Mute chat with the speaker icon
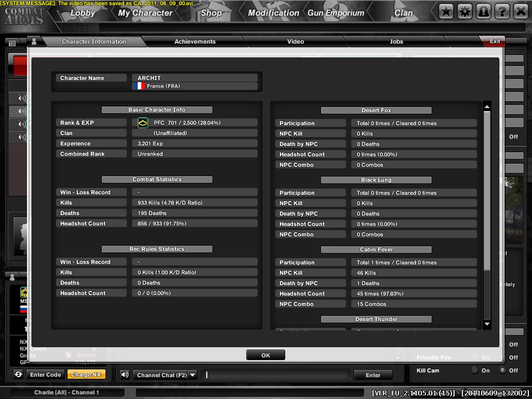The height and width of the screenshot is (399, 532). click(x=125, y=375)
